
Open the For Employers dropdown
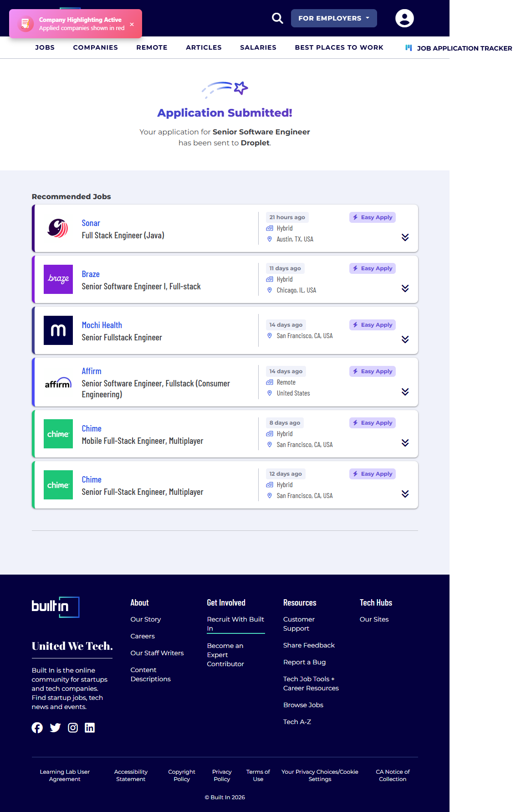333,18
